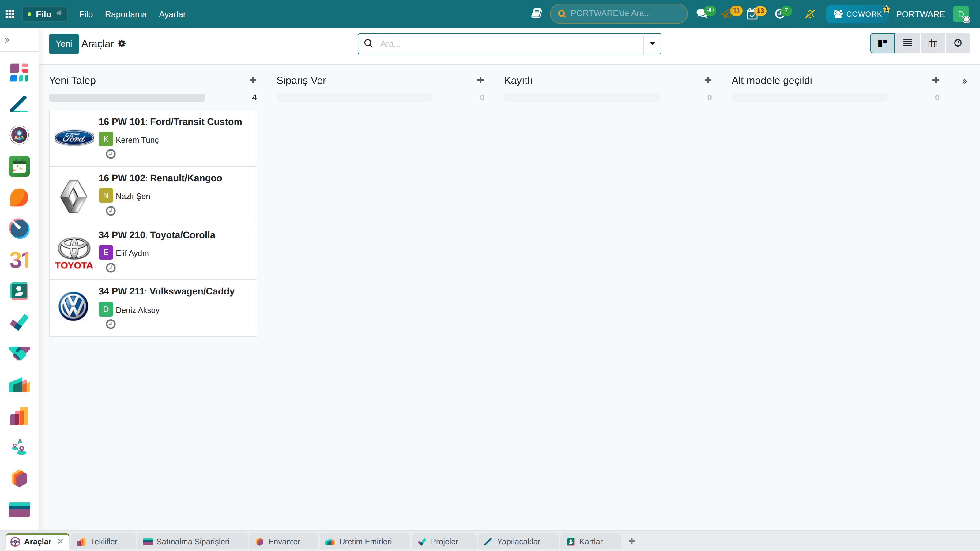This screenshot has height=551, width=980.
Task: Add a card in Sipariş Ver column
Action: (481, 80)
